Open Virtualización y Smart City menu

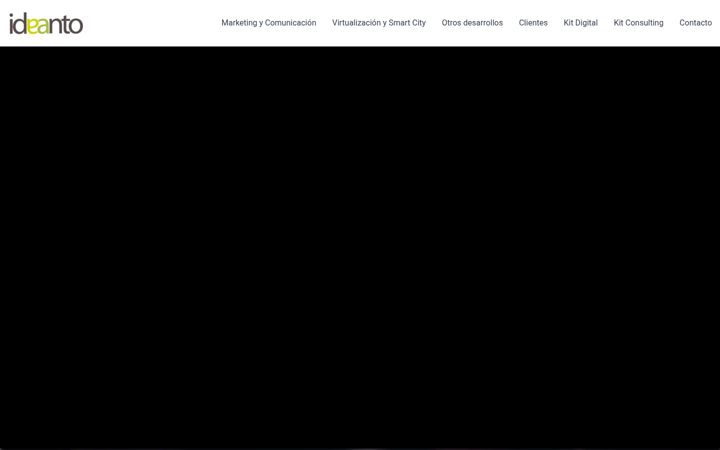pos(379,23)
